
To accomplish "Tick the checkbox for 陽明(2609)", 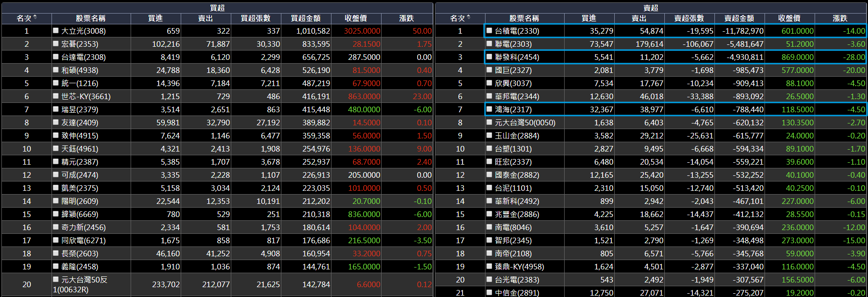I will [56, 201].
